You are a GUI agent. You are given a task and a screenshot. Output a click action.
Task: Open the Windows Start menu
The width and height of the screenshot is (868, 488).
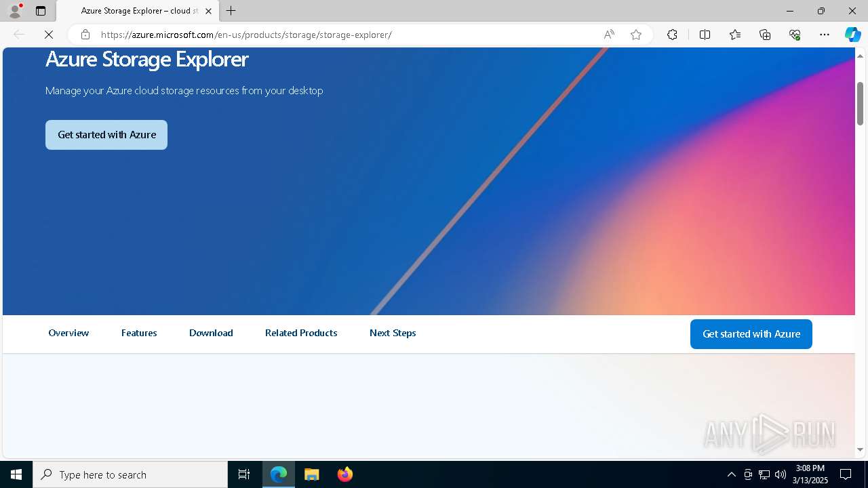[x=16, y=474]
